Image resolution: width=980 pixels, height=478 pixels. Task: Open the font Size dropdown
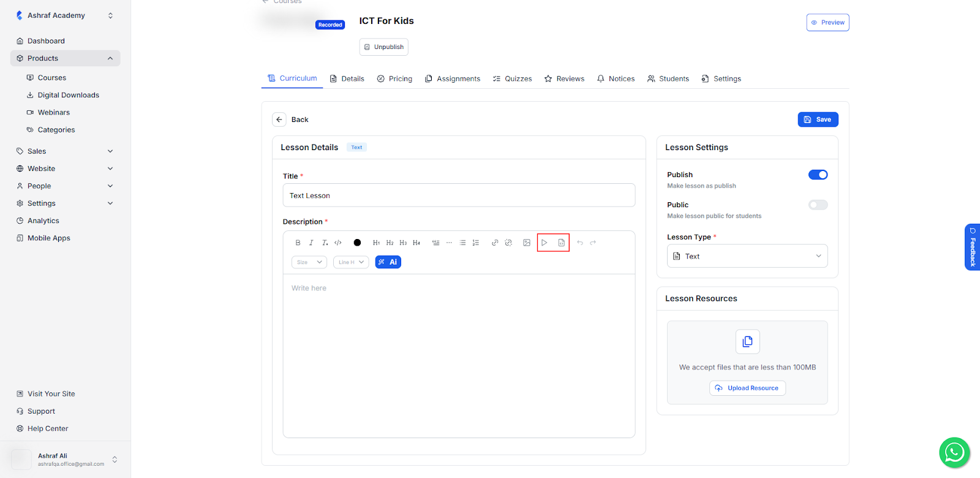(x=309, y=262)
